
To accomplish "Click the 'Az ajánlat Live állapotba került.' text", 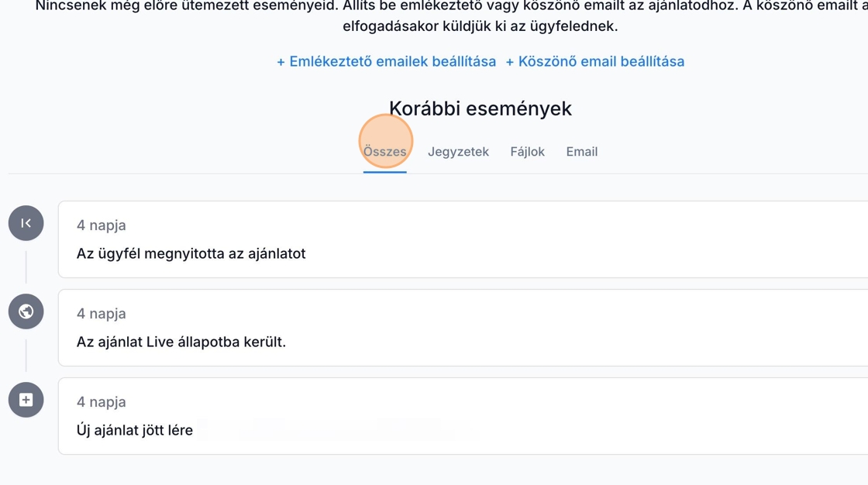I will pyautogui.click(x=181, y=342).
